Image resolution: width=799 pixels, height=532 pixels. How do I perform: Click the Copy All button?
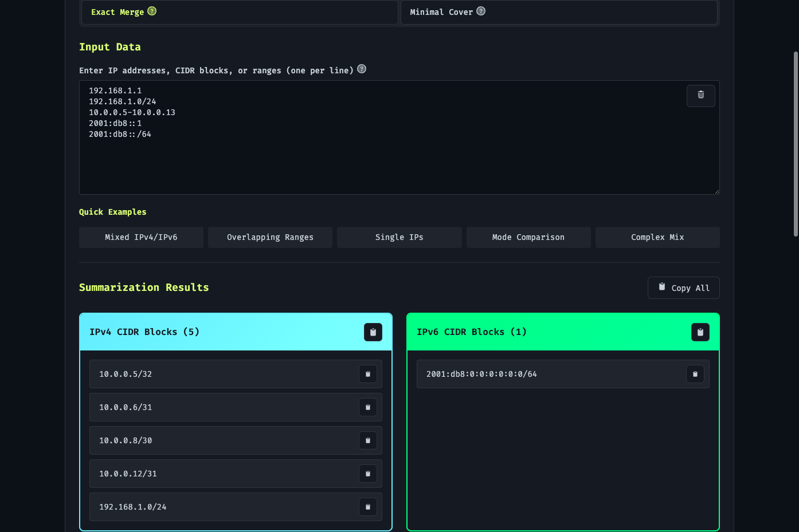coord(684,288)
